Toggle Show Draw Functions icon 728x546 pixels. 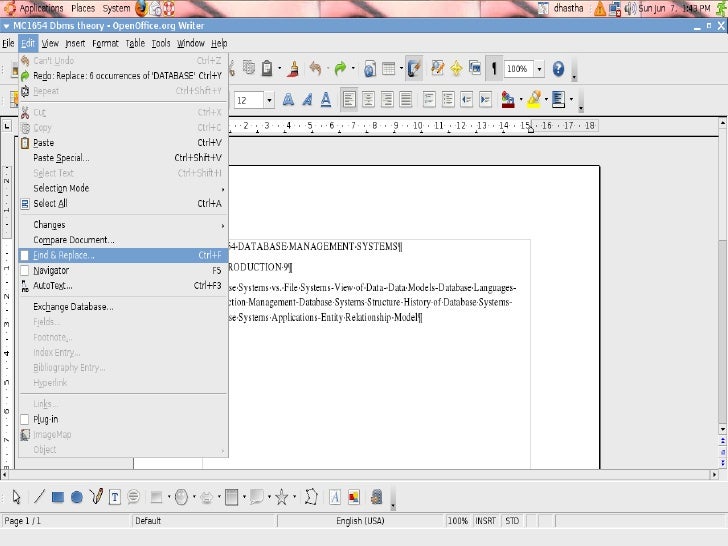coord(414,69)
